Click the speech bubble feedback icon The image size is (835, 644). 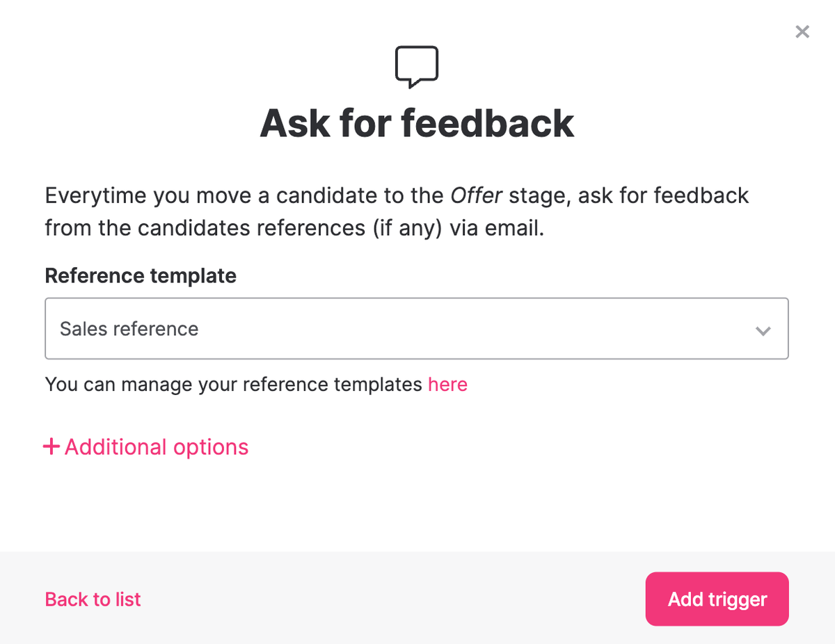point(417,67)
